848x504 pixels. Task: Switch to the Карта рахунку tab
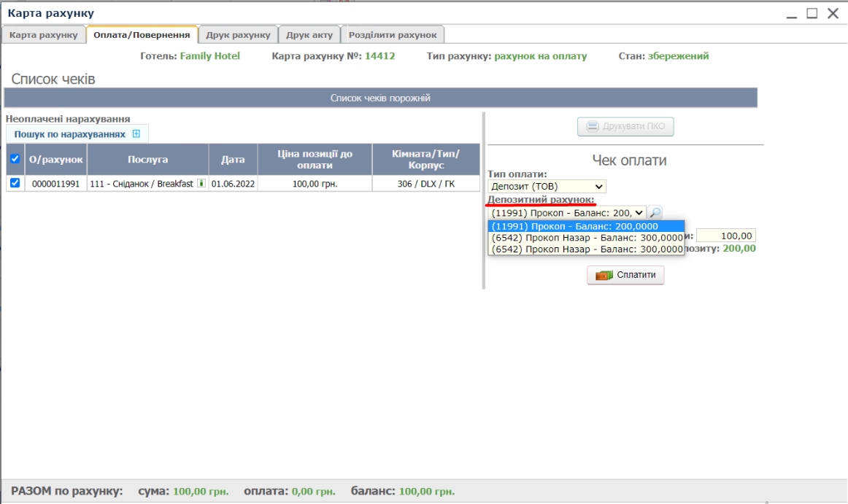(x=44, y=35)
